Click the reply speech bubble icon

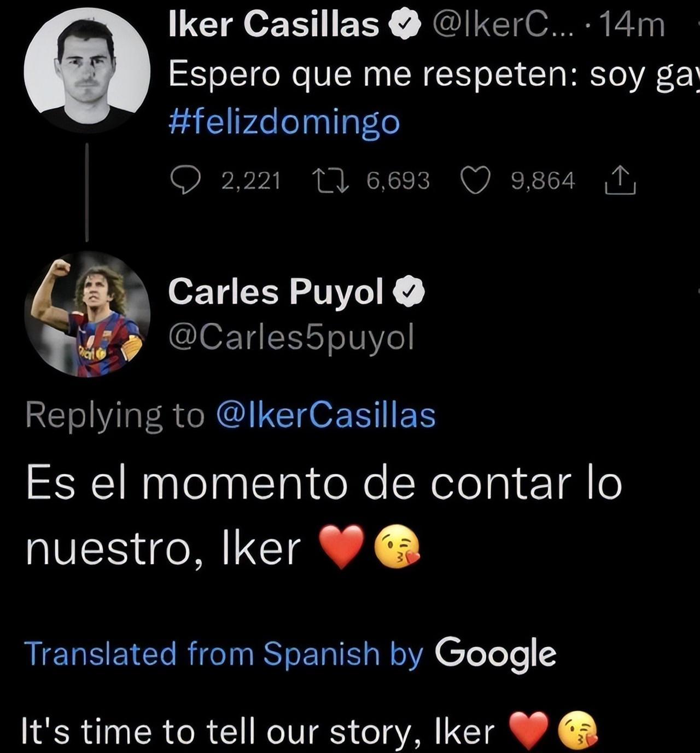pos(185,181)
